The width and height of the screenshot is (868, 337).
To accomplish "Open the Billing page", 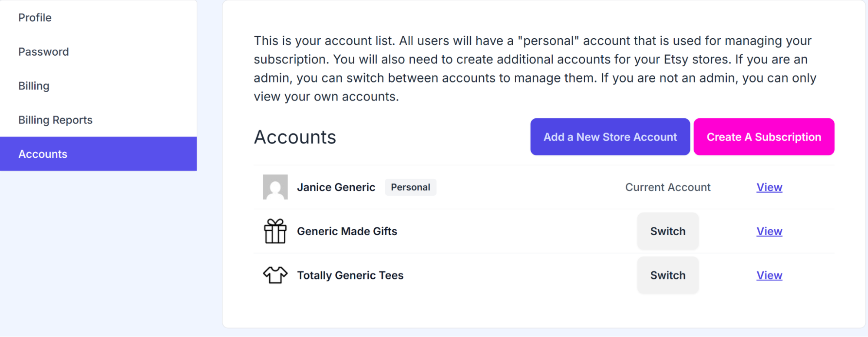I will [x=34, y=86].
